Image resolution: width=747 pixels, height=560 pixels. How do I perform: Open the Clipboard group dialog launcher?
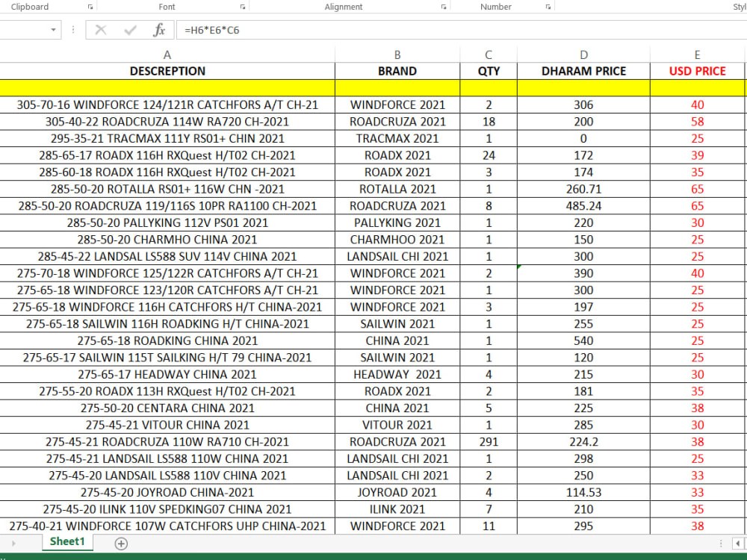pos(88,6)
